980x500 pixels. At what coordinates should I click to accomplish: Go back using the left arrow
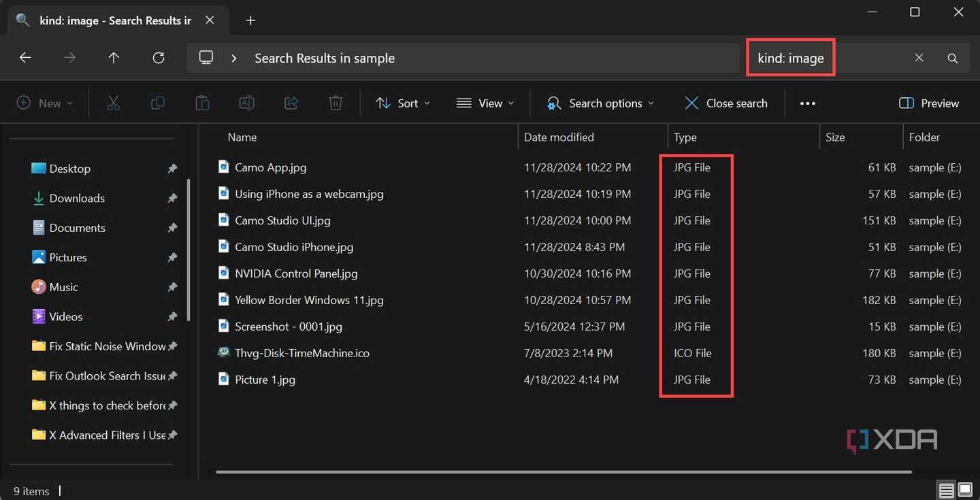[x=25, y=58]
